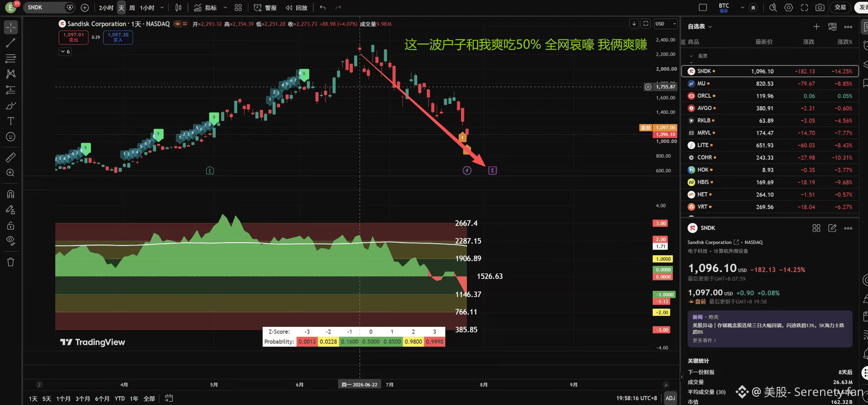
Task: Open watchlist advanced view icon
Action: coord(832,26)
